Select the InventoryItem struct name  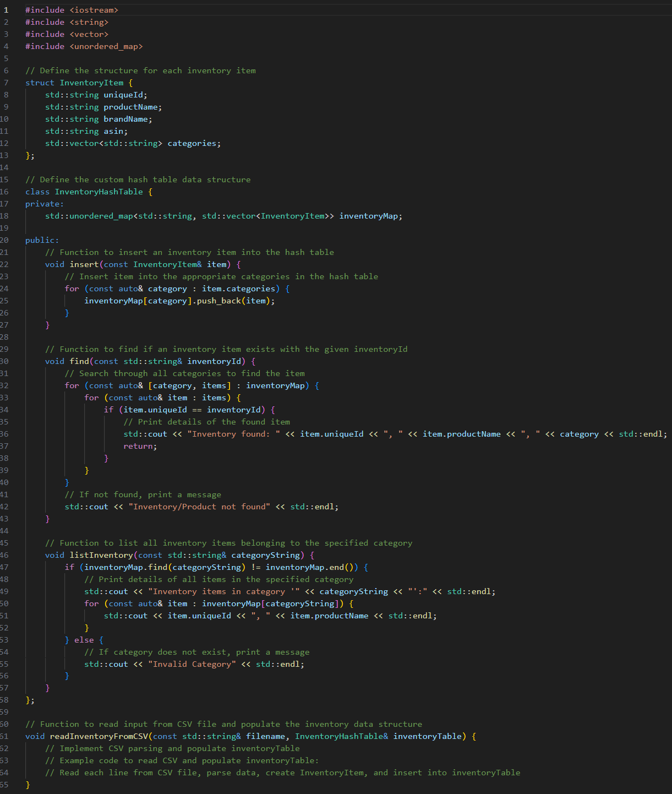[x=91, y=82]
